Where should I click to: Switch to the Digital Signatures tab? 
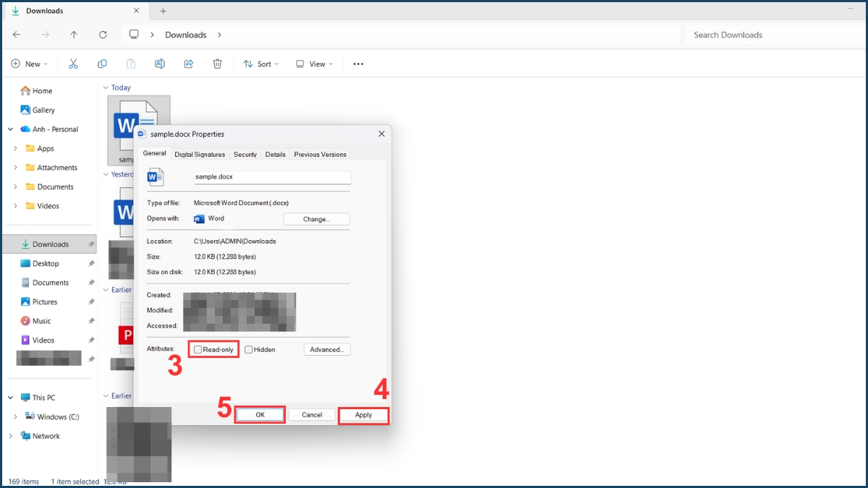point(200,154)
